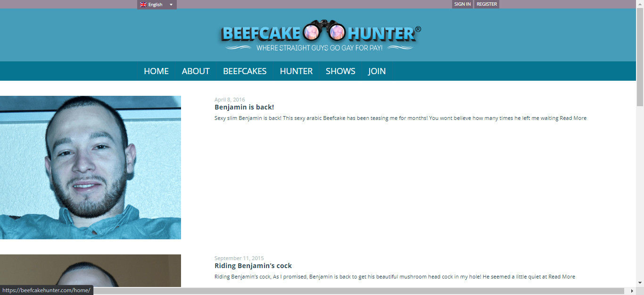Click Read More on the April 8 post
This screenshot has height=295, width=644.
(573, 118)
